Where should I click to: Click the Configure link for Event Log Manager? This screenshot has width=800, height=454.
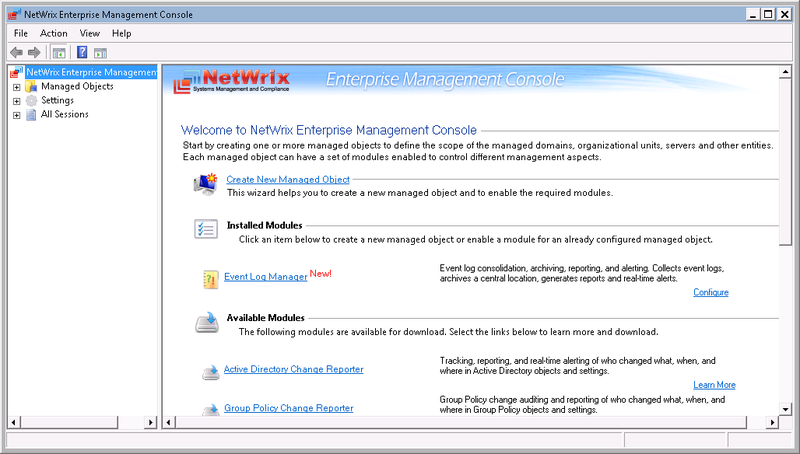point(710,292)
